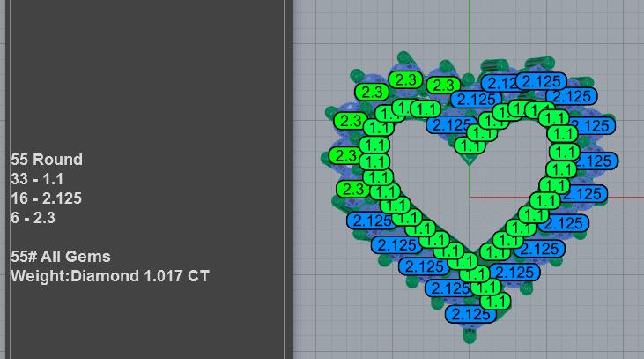Pick the 1.1 label at the heart's inner notch

[x=470, y=146]
